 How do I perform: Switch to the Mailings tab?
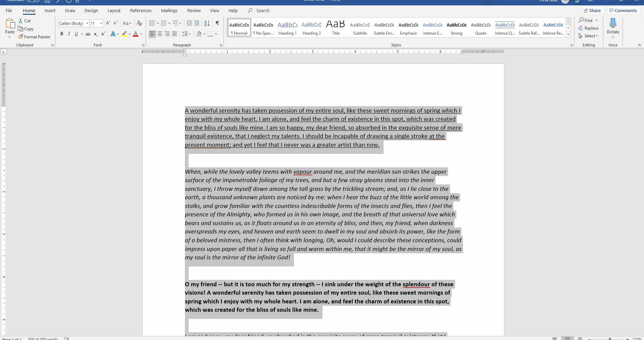click(169, 10)
